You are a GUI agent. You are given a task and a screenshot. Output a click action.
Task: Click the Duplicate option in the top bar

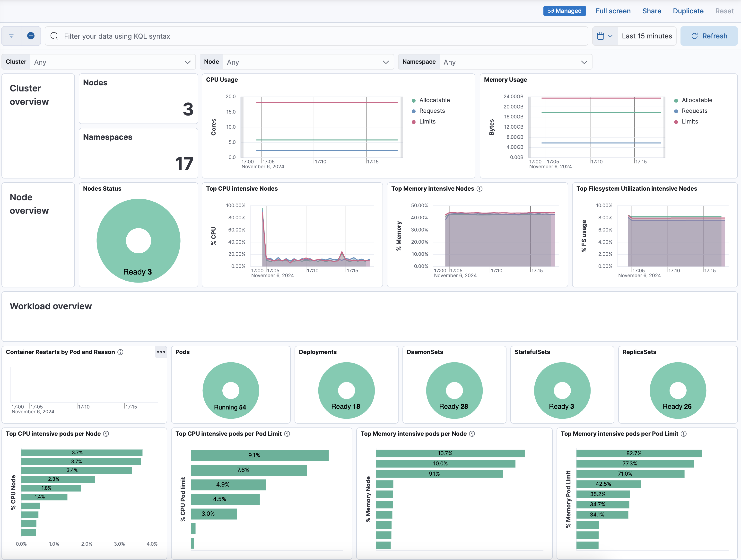pos(688,11)
